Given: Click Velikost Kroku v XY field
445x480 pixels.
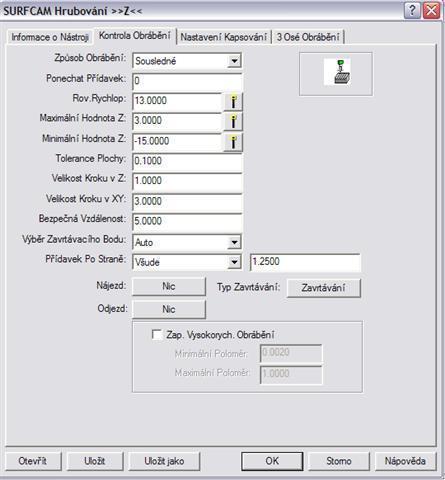Looking at the screenshot, I should tap(187, 202).
